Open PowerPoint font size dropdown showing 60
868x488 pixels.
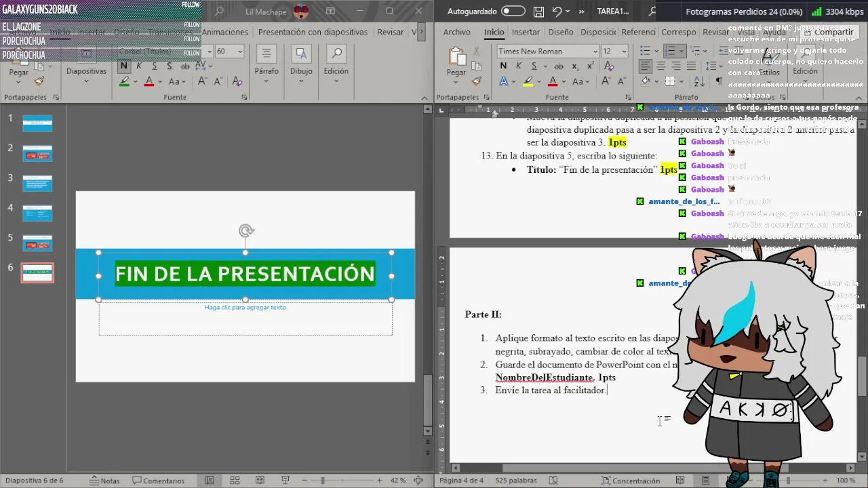(x=239, y=52)
